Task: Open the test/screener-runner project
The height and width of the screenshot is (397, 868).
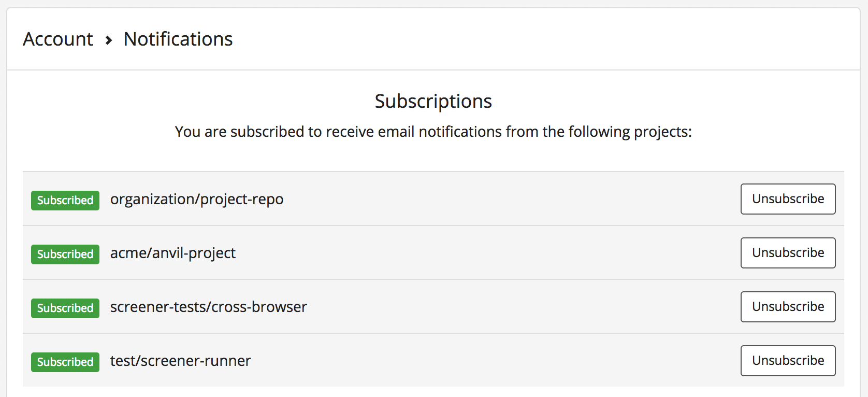Action: point(180,361)
